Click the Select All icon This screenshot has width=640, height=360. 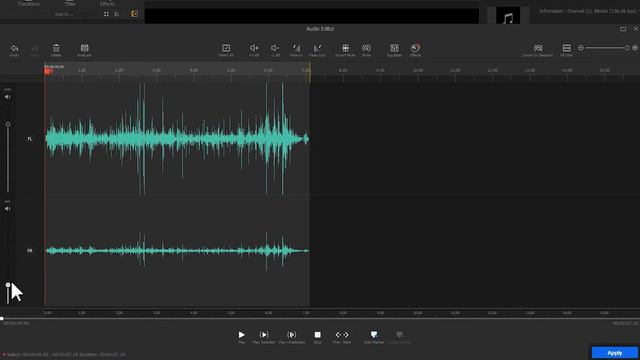(x=226, y=48)
